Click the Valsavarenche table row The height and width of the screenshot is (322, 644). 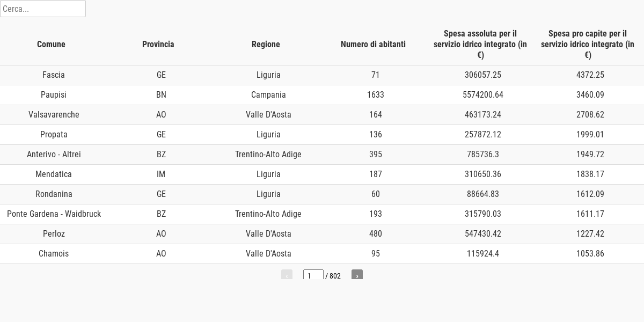(x=322, y=115)
